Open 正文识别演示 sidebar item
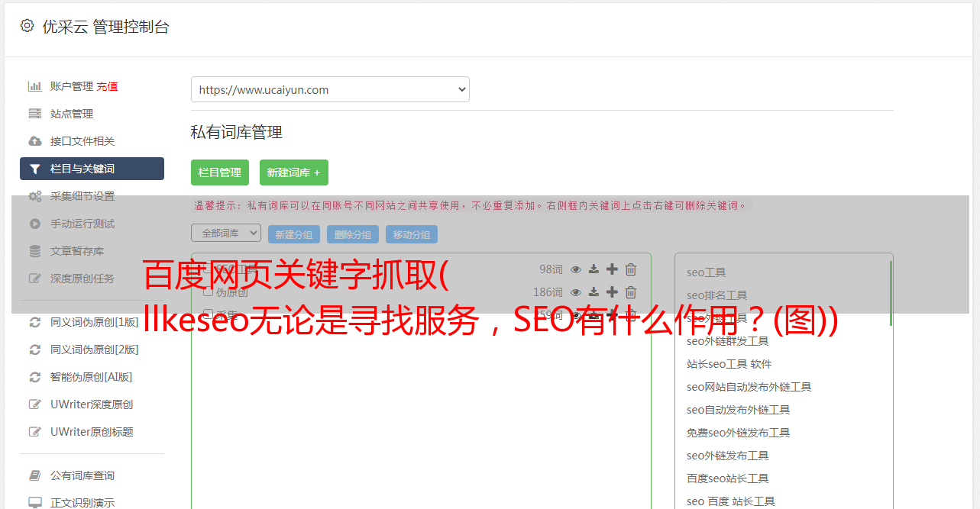 (82, 503)
